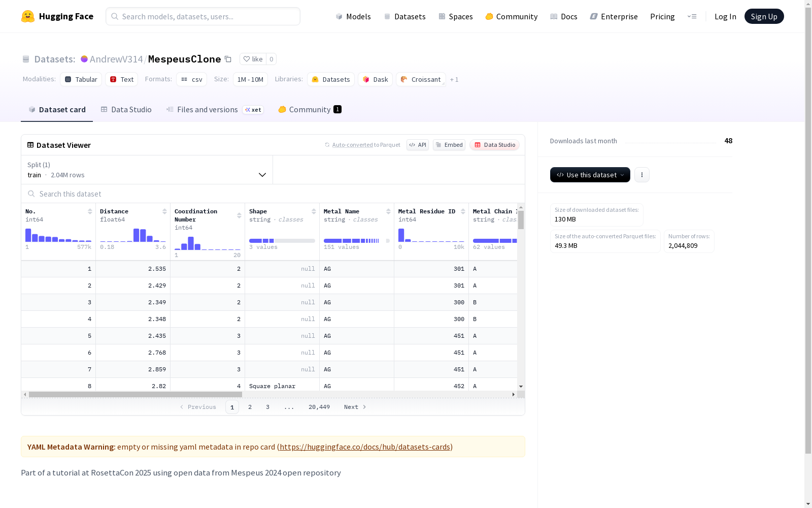Click residue ID 452 cell

431,386
